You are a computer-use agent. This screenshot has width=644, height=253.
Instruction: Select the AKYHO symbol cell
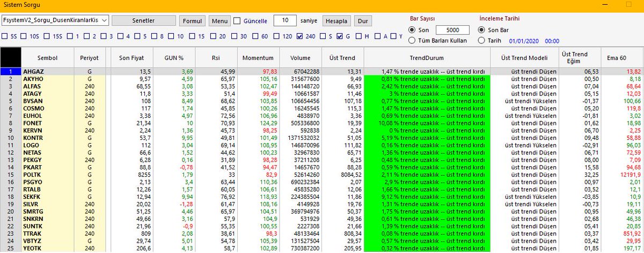click(47, 78)
